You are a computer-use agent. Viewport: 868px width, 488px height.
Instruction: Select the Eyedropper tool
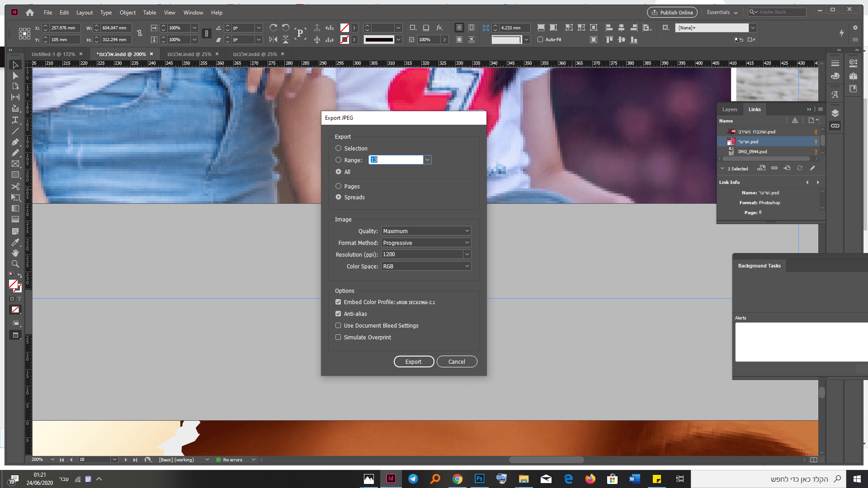(15, 242)
